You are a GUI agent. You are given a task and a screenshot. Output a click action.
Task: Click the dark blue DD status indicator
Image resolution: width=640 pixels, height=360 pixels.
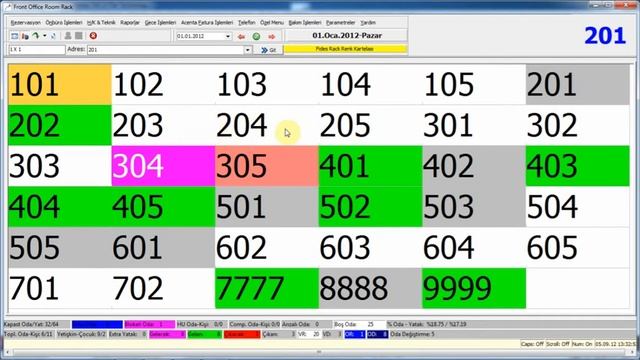tap(378, 334)
